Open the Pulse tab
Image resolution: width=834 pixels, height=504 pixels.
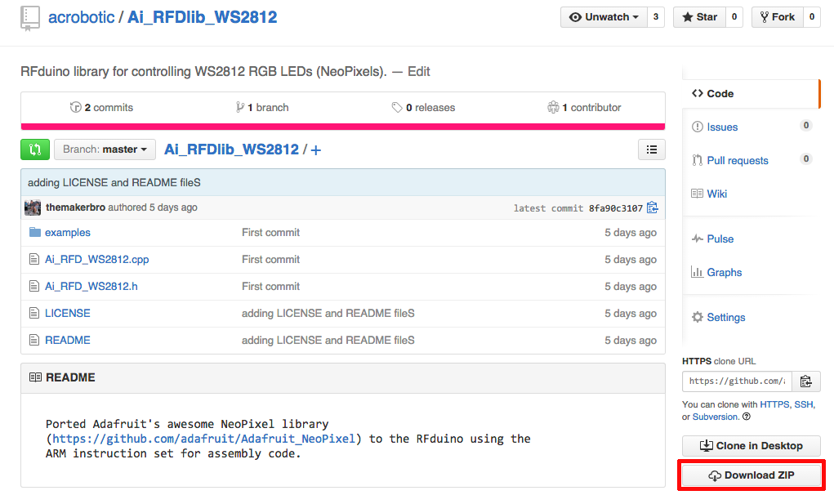[720, 239]
